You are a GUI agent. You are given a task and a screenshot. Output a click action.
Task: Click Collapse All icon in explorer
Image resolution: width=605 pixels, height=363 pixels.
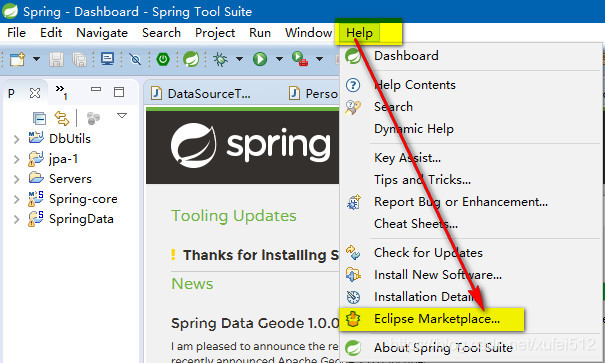click(39, 118)
